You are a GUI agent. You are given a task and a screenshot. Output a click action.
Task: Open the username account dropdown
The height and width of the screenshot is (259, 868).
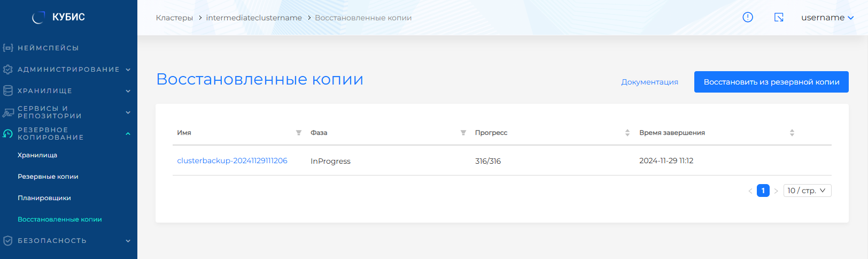(827, 18)
